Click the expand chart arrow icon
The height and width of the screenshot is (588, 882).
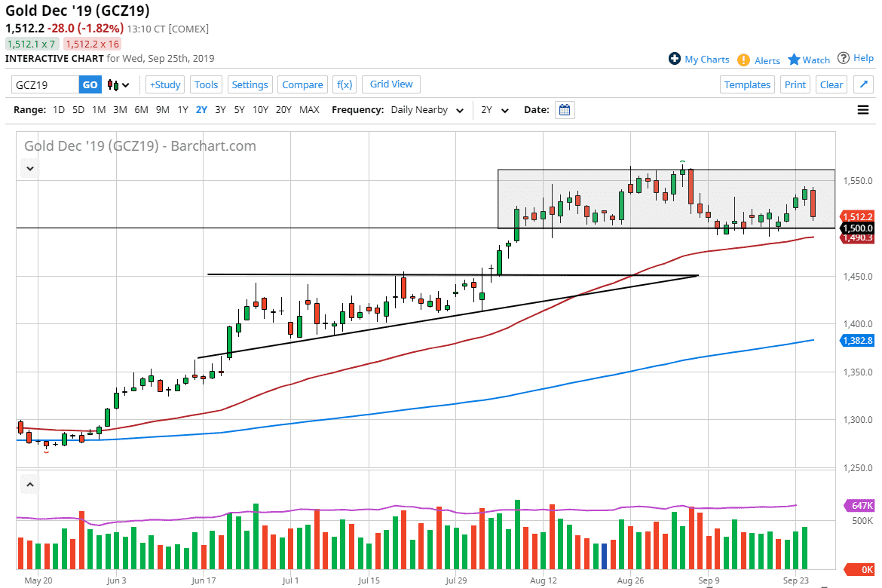[864, 84]
